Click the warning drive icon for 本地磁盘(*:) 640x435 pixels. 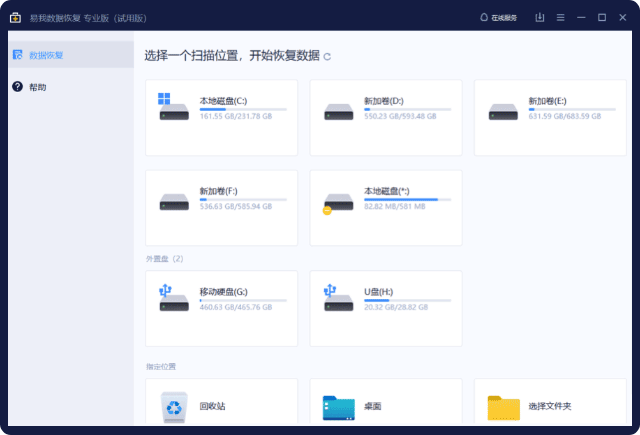[338, 204]
